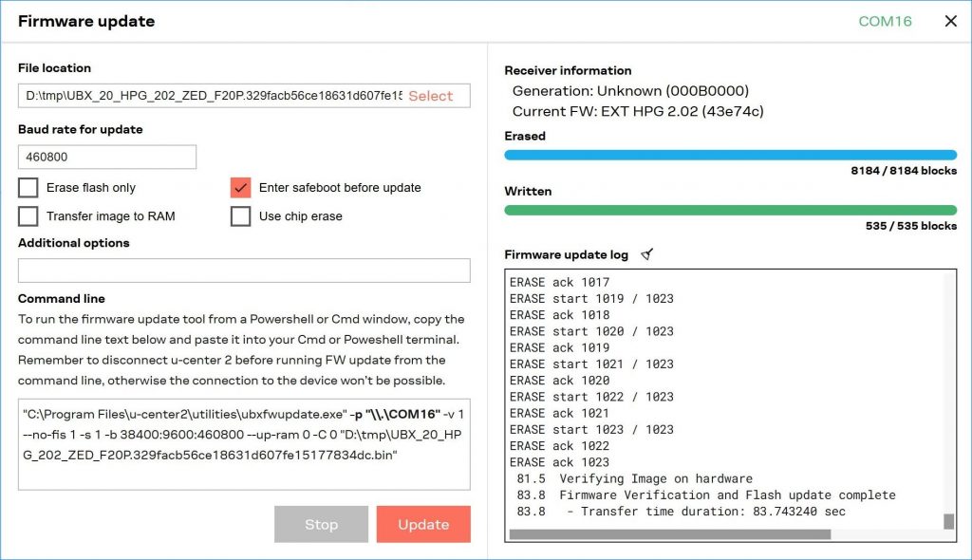The image size is (972, 560).
Task: Click the log horizontal scrollbar
Action: coord(669,534)
